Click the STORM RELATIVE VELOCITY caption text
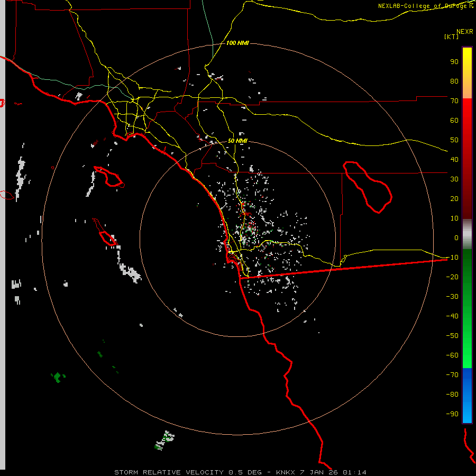This screenshot has height=476, width=476. pyautogui.click(x=169, y=472)
